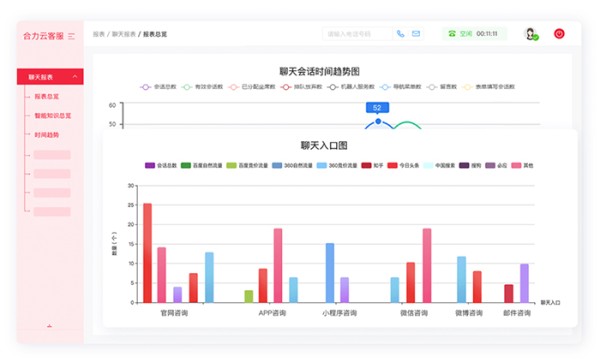This screenshot has height=362, width=600.
Task: Click blue bar in 小程序咨询 group
Action: [330, 273]
